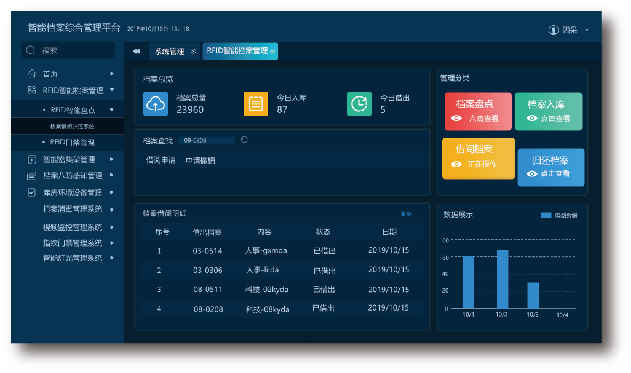Image resolution: width=631 pixels, height=373 pixels.
Task: Click the green clock icon for 今日借出
Action: tap(359, 104)
